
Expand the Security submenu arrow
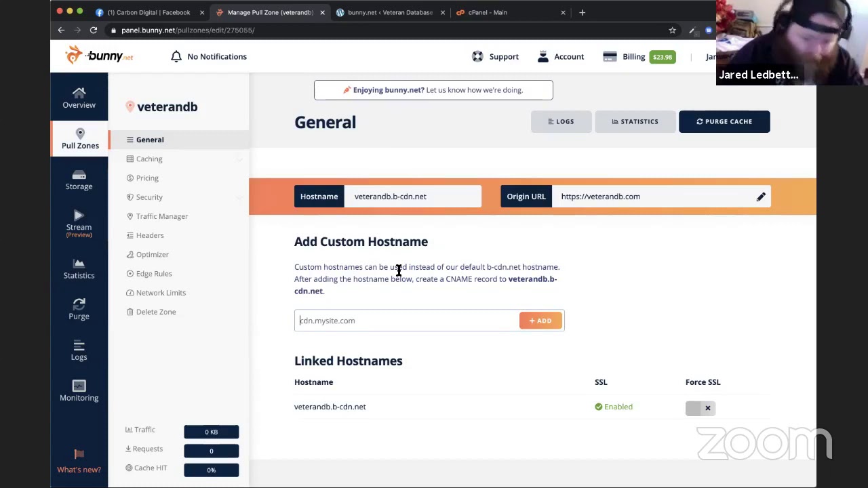coord(239,197)
